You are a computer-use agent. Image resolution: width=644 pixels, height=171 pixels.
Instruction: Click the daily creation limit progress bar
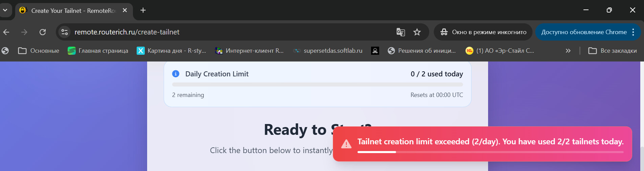click(317, 84)
